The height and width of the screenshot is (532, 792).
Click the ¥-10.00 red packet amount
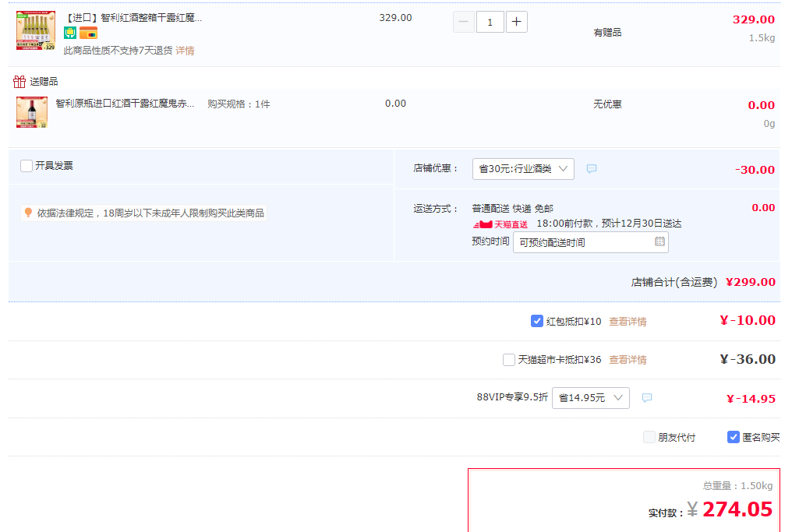(x=748, y=320)
